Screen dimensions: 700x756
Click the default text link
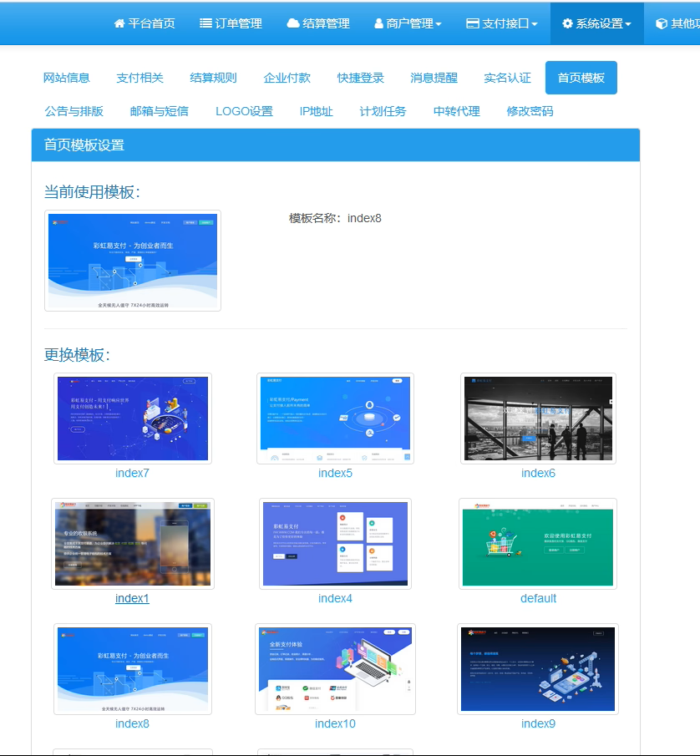[538, 598]
